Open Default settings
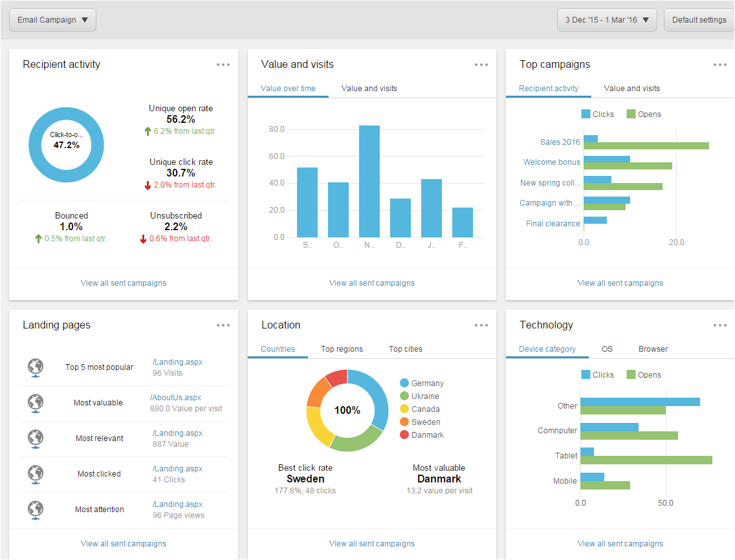Viewport: 735px width, 560px height. pyautogui.click(x=699, y=19)
